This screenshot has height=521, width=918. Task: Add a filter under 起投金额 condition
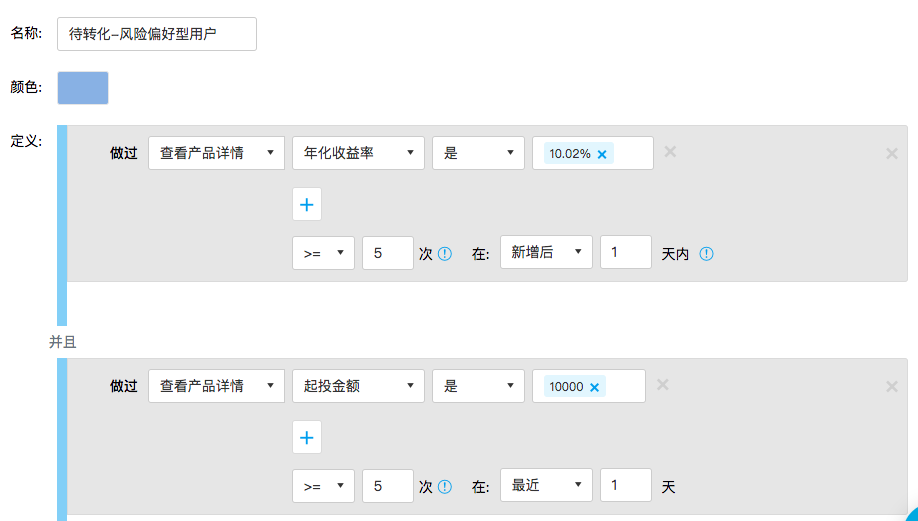click(x=307, y=437)
